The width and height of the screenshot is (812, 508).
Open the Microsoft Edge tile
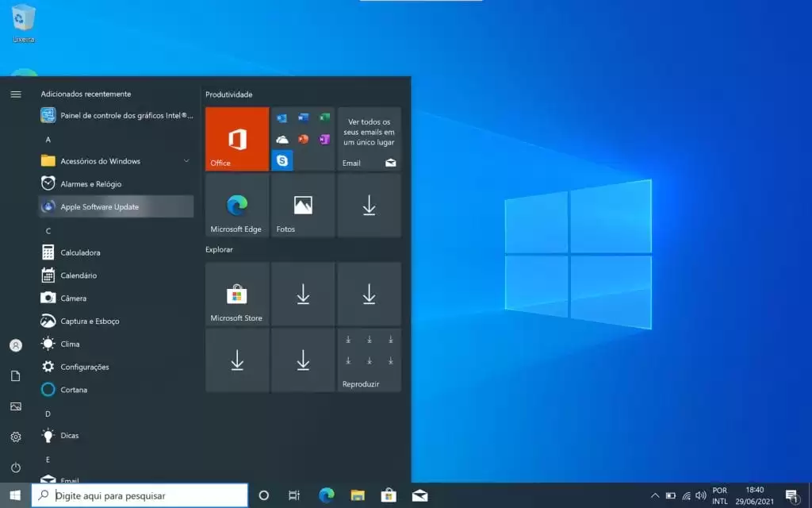237,206
